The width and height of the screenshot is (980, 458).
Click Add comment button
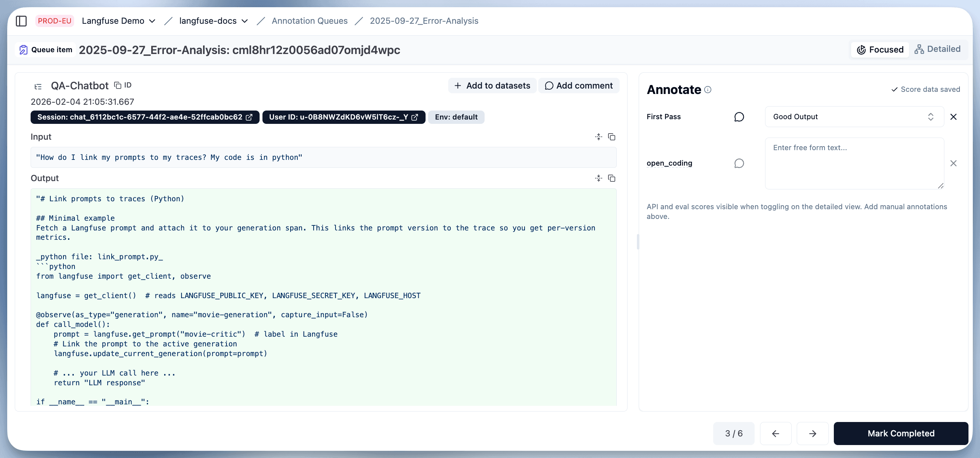pyautogui.click(x=579, y=86)
